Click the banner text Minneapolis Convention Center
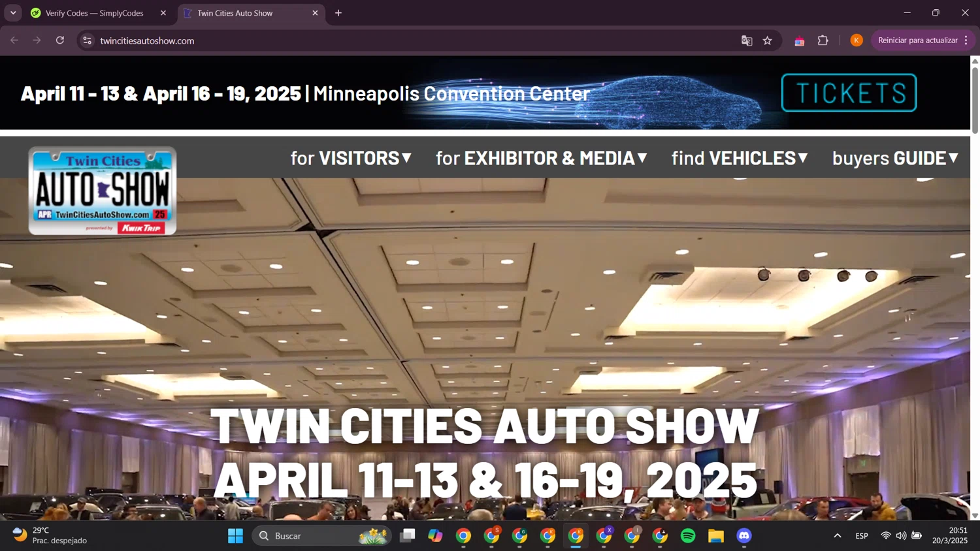 (451, 93)
